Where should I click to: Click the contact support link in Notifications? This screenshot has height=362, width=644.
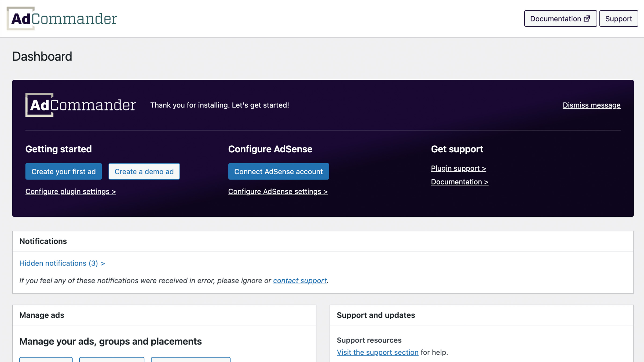(x=299, y=280)
